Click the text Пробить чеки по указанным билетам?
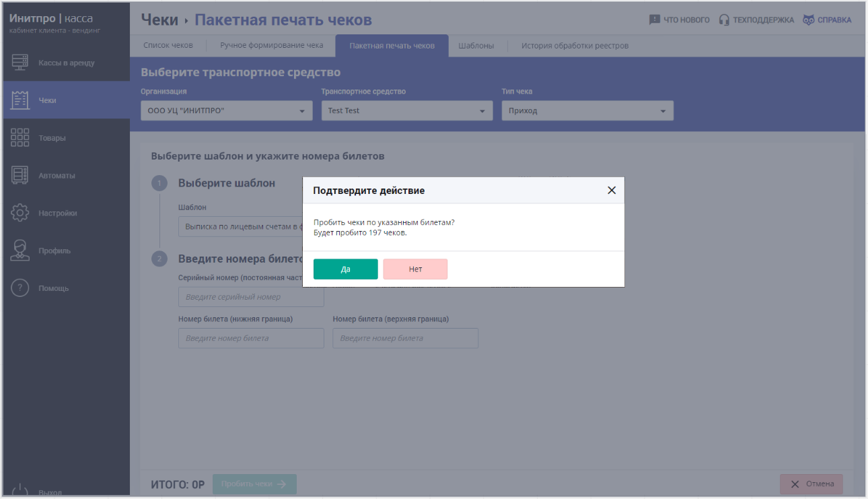Screen dimensions: 868x499 pos(384,222)
